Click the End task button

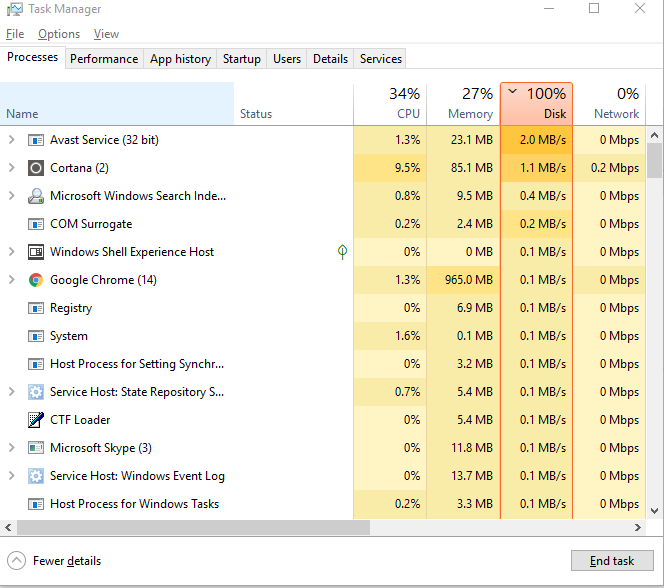612,561
